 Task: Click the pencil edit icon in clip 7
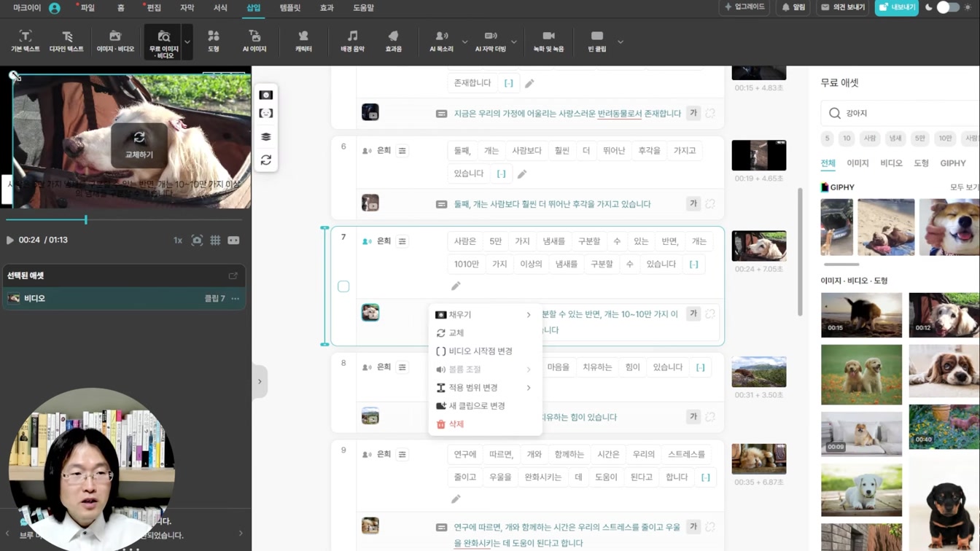point(456,286)
